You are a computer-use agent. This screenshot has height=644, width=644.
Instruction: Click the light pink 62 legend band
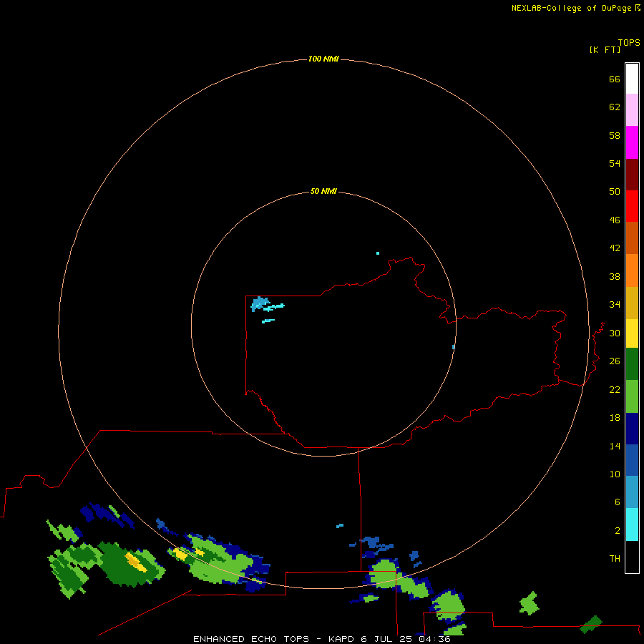[632, 109]
